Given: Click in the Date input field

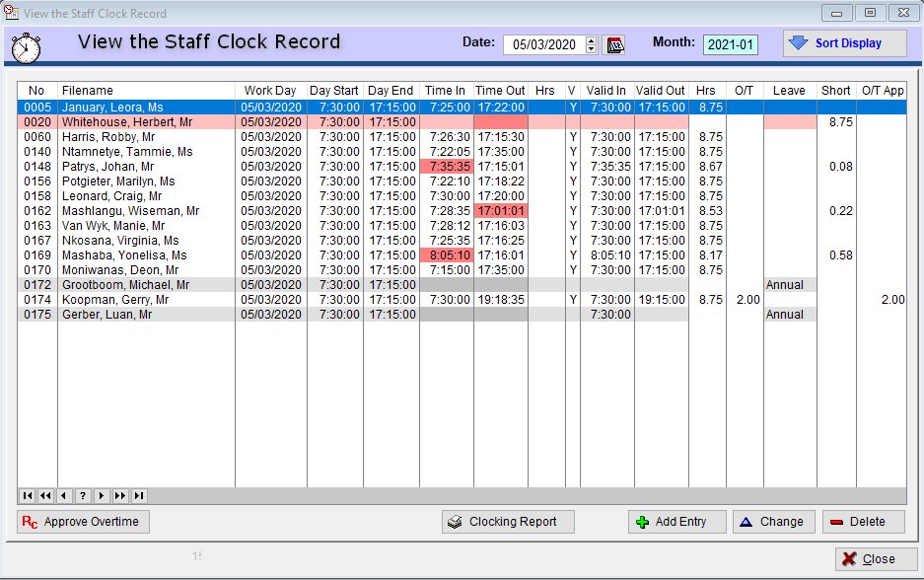Looking at the screenshot, I should (543, 44).
